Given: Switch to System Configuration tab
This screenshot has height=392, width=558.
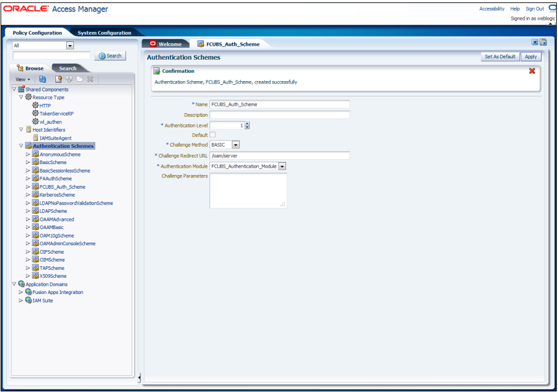Looking at the screenshot, I should (x=104, y=32).
